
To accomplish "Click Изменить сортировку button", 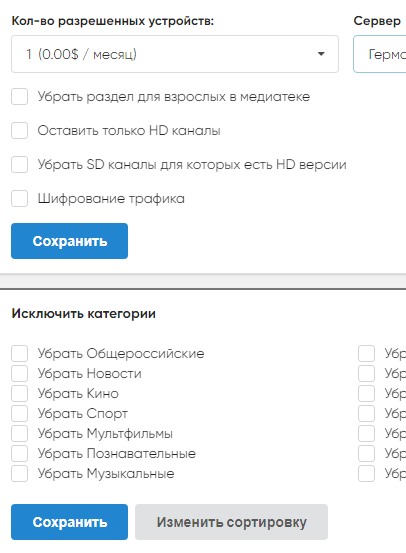I will tap(231, 522).
